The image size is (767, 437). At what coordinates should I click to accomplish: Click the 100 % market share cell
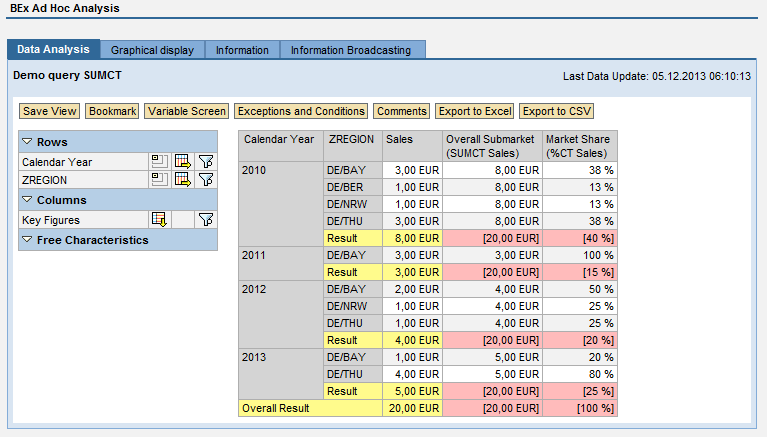580,255
